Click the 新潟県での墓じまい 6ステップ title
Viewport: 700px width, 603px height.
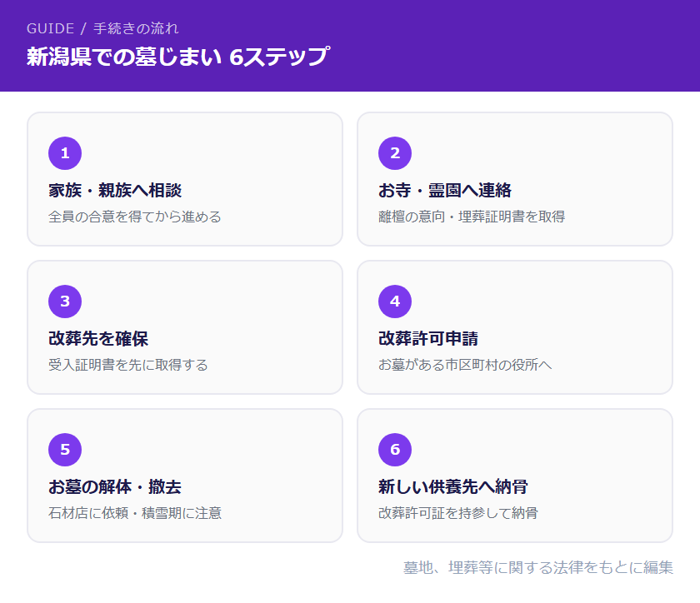[177, 57]
